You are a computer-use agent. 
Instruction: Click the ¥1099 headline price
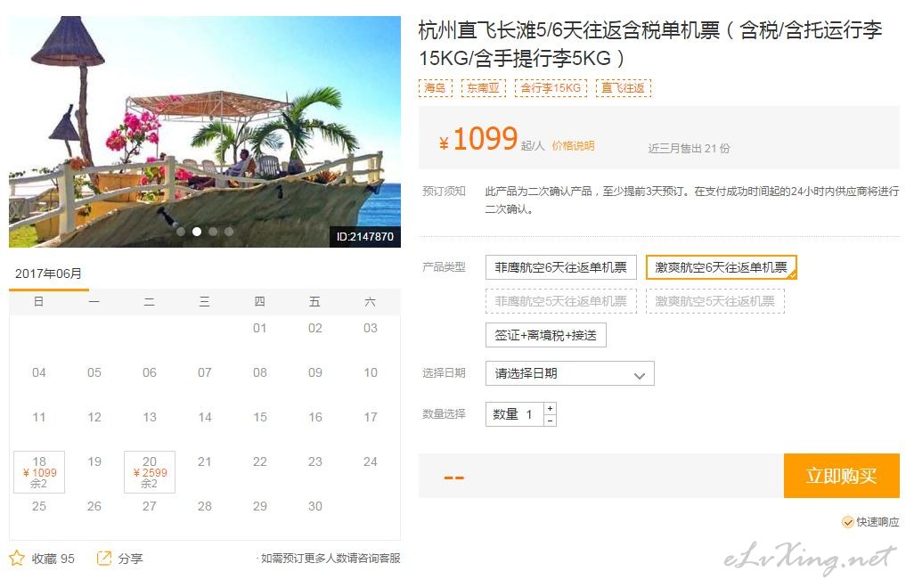[x=478, y=139]
